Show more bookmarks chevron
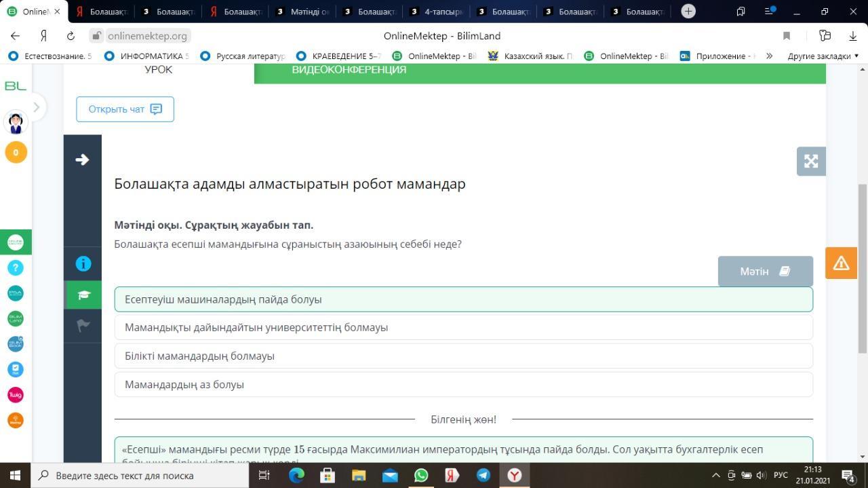This screenshot has height=488, width=868. (x=769, y=56)
